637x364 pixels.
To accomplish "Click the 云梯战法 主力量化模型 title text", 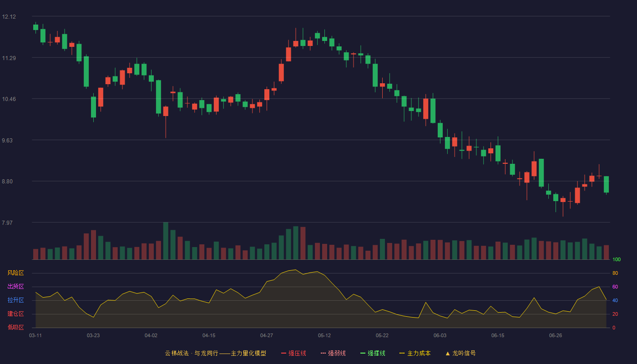I will pyautogui.click(x=215, y=353).
